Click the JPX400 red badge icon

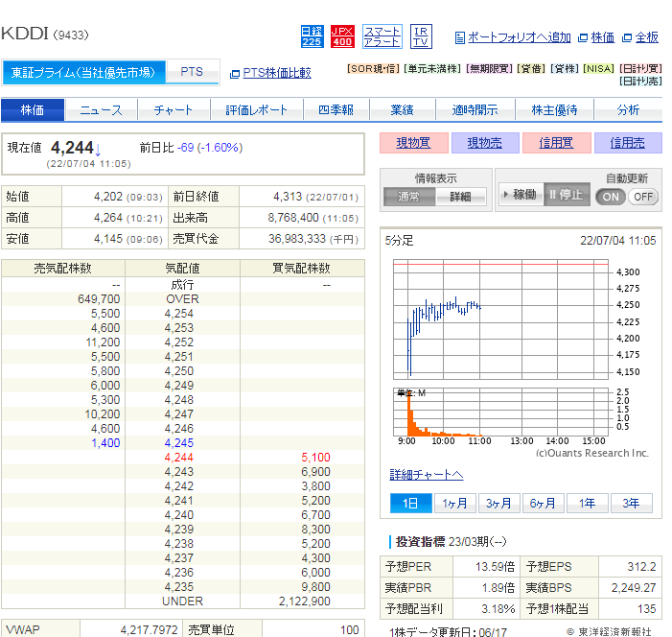[x=342, y=36]
